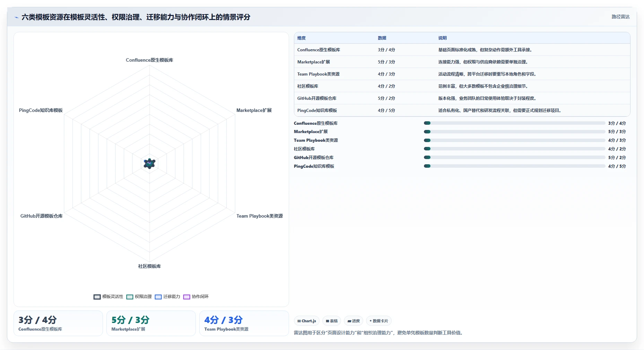Click the radar axis label GitHub开源模板仓库
Viewport: 644px width, 350px height.
[42, 216]
